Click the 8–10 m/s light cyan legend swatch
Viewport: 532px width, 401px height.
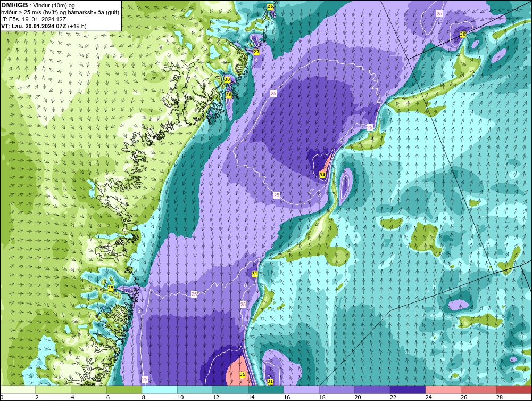pyautogui.click(x=160, y=389)
